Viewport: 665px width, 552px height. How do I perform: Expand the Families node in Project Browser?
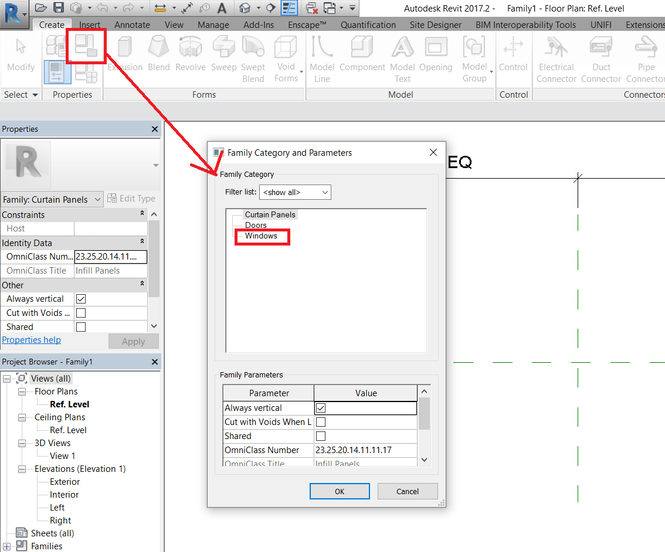click(7, 546)
